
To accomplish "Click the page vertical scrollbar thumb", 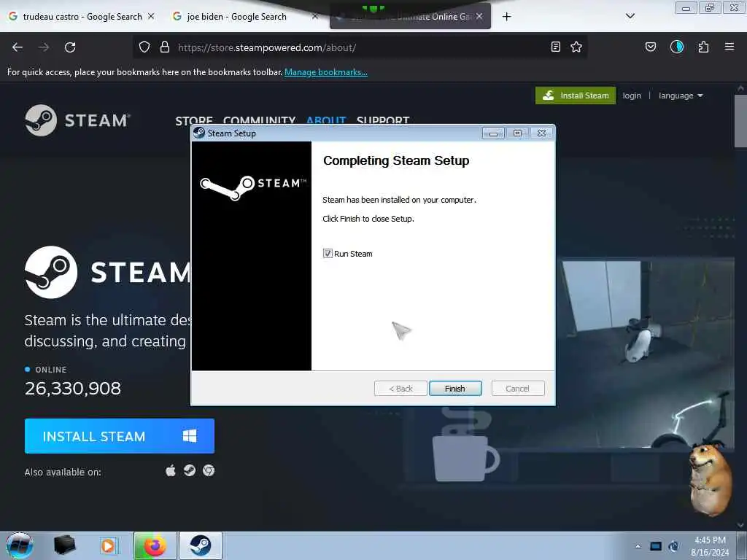I will [740, 122].
